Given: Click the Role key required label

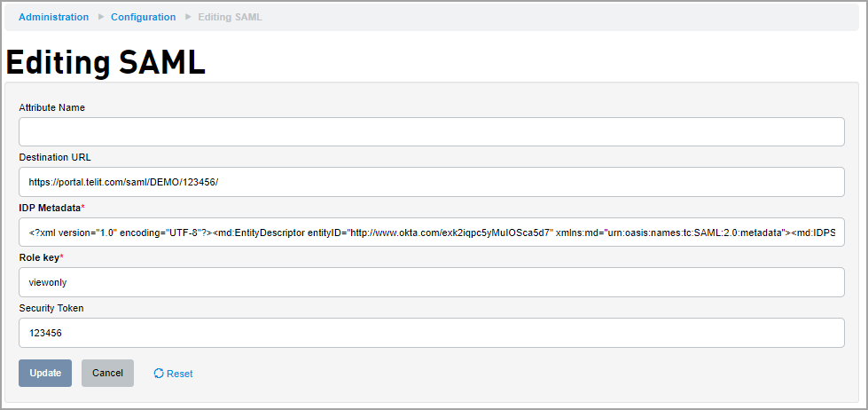Looking at the screenshot, I should pos(41,257).
